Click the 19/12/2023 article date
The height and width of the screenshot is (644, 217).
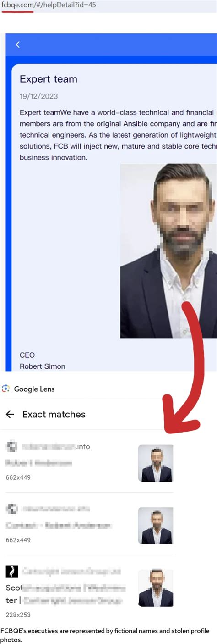point(39,96)
